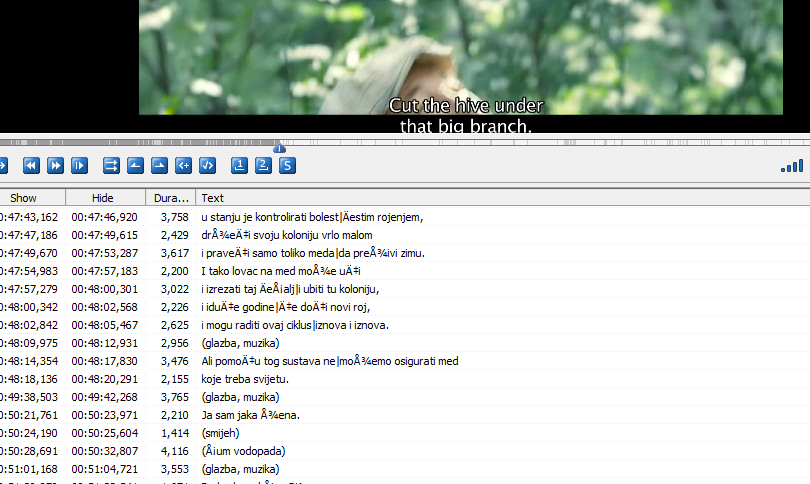810x484 pixels.
Task: Click duration value 2,226
Action: pyautogui.click(x=175, y=308)
